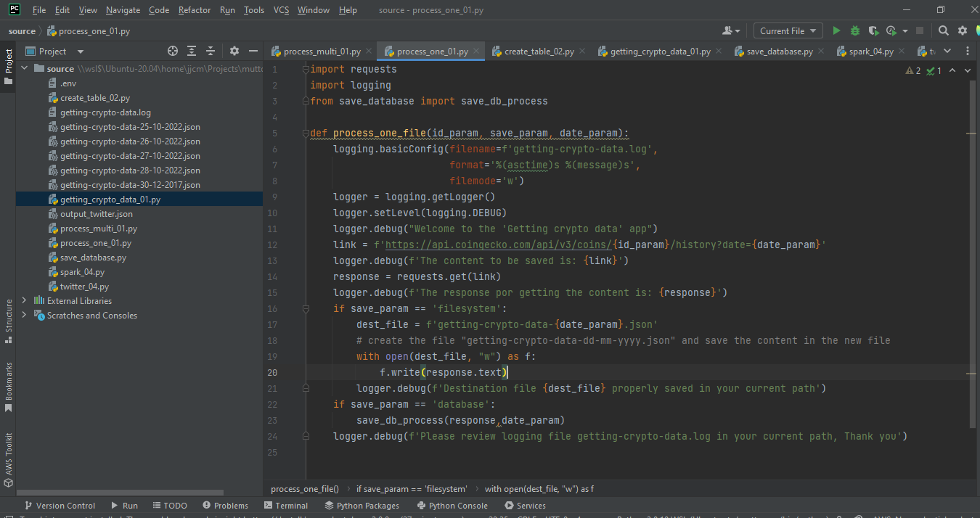This screenshot has width=980, height=518.
Task: Open the VCS menu
Action: coord(281,9)
